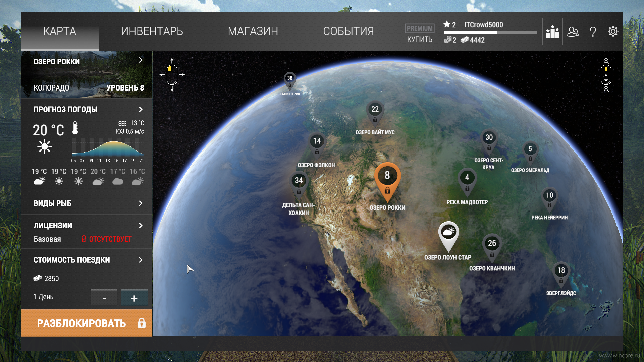Screen dimensions: 644x362
Task: Increase trip days with plus button
Action: (134, 298)
